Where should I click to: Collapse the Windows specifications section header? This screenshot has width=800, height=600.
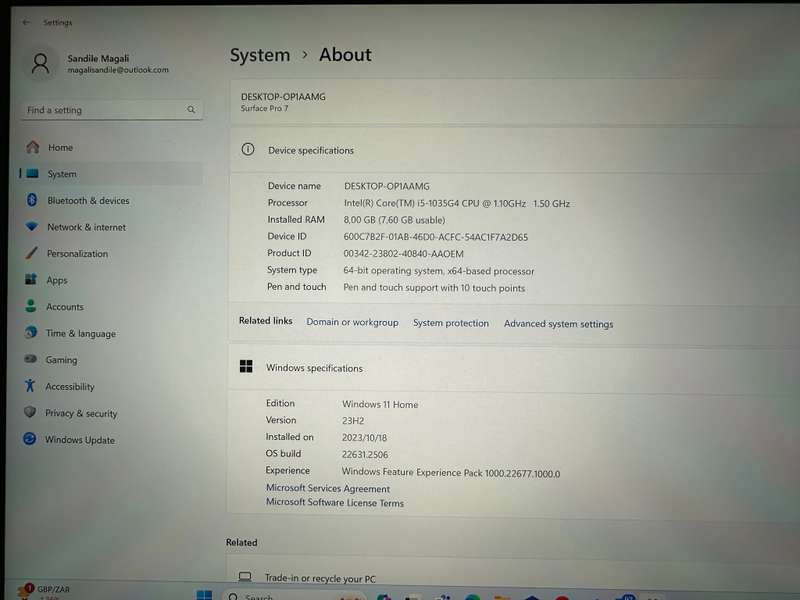(x=514, y=368)
